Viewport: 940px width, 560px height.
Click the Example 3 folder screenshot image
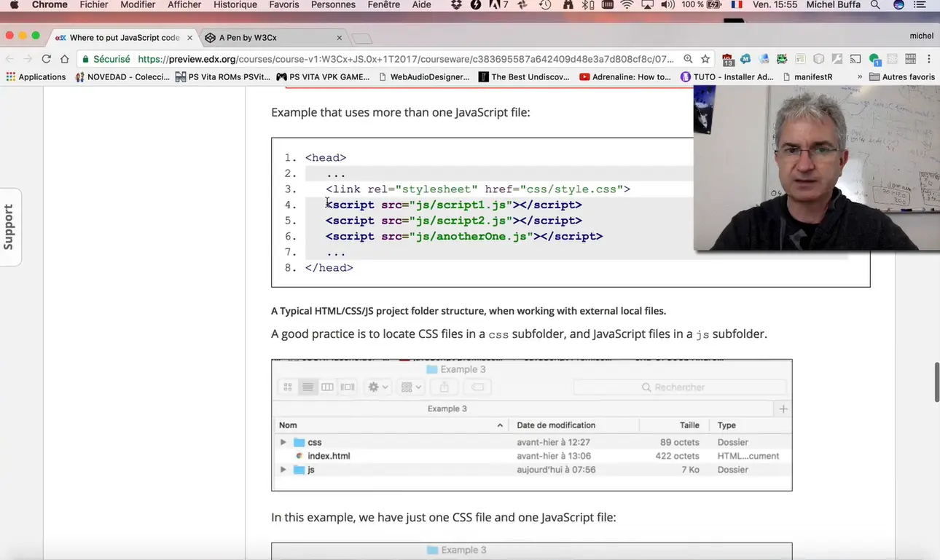click(x=531, y=425)
